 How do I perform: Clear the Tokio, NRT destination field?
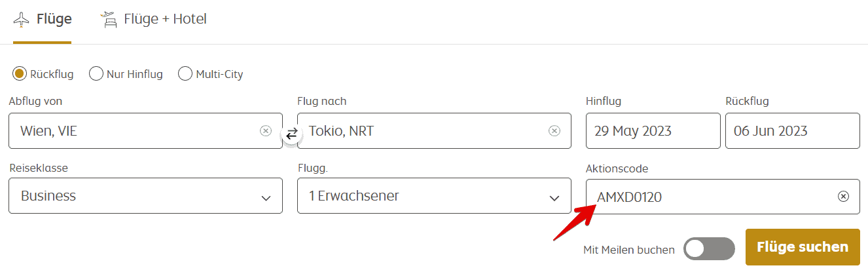pos(554,131)
